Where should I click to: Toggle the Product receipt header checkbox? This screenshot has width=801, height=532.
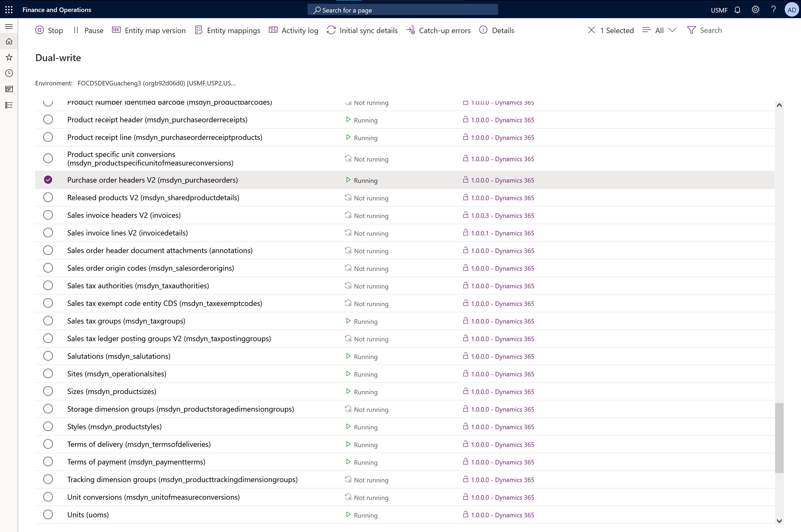48,119
